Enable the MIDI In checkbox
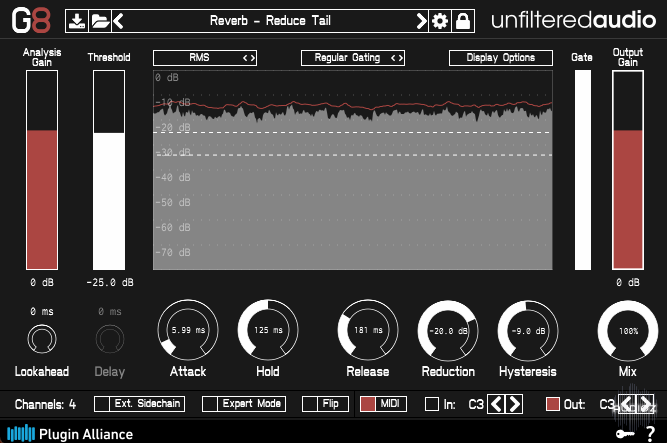The height and width of the screenshot is (443, 667). [432, 404]
